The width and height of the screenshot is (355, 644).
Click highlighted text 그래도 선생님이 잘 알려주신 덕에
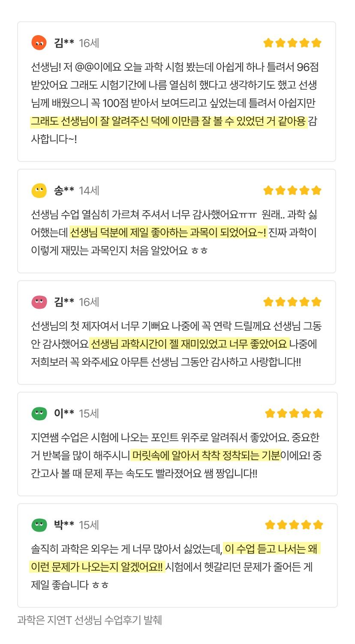(x=168, y=121)
